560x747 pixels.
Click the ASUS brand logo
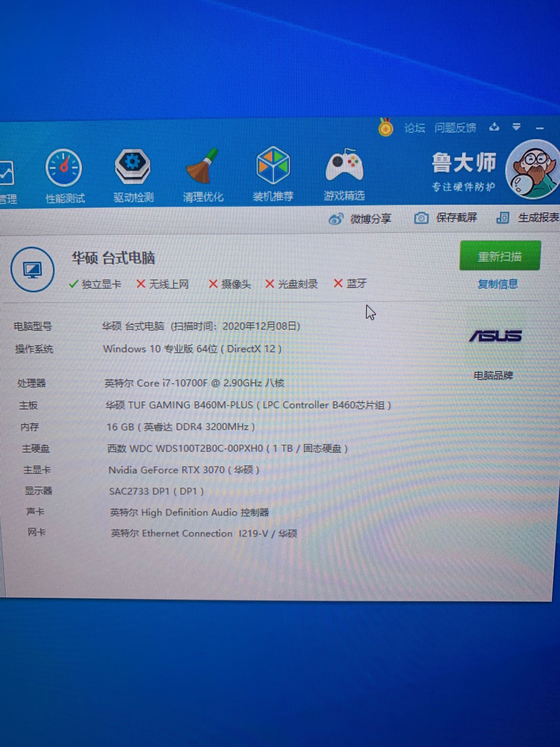tap(495, 336)
